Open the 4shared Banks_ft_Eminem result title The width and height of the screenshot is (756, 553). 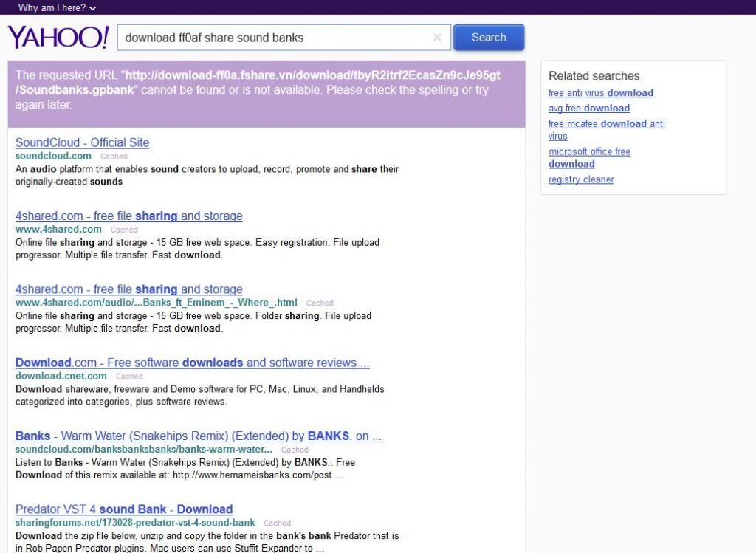pos(128,289)
